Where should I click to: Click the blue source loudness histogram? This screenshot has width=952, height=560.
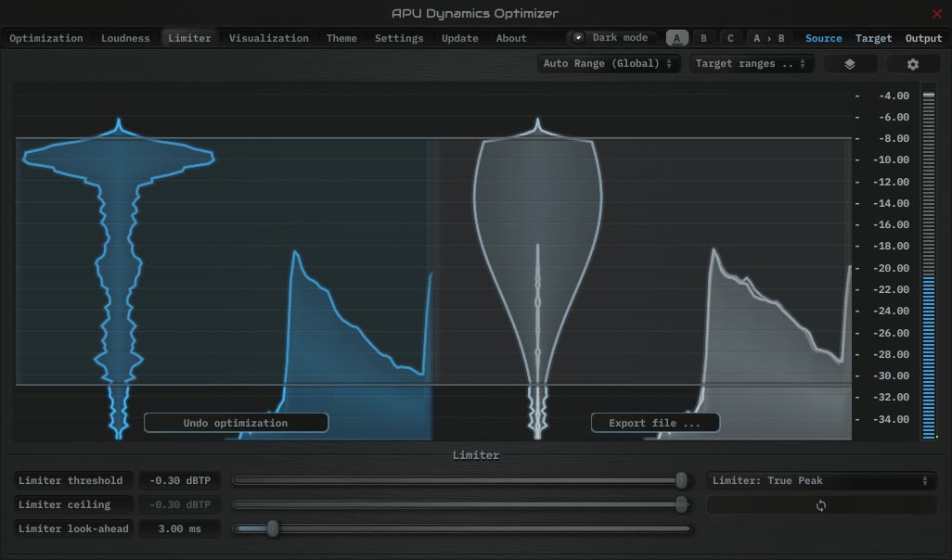click(x=119, y=279)
